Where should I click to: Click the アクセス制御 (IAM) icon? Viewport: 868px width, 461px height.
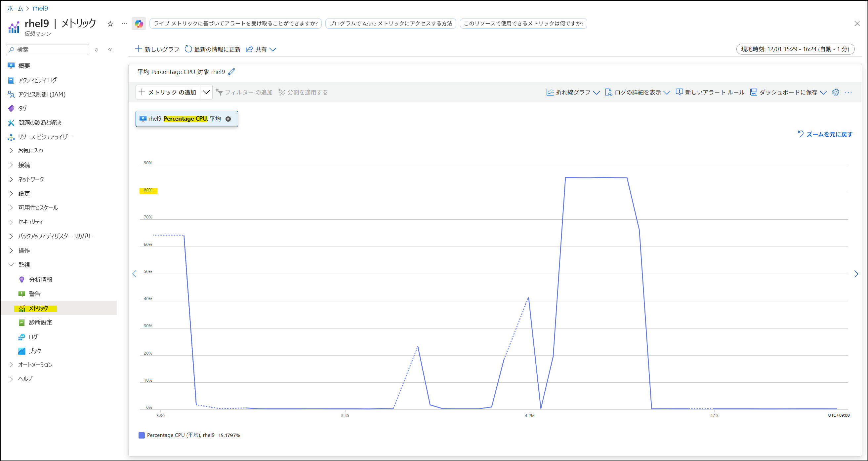pyautogui.click(x=11, y=94)
